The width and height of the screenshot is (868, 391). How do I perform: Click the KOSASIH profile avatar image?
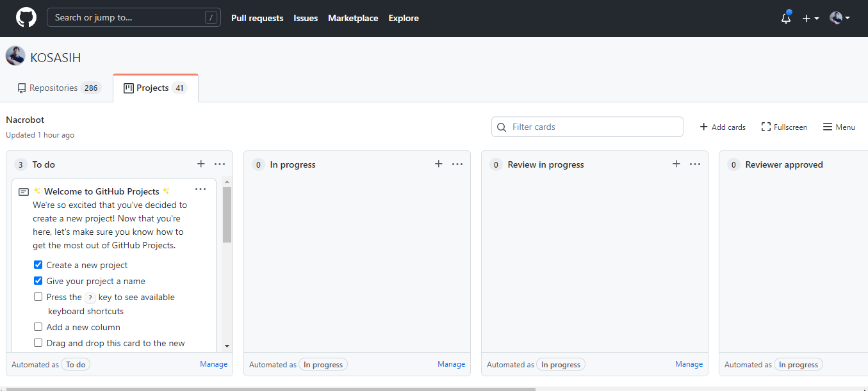point(15,56)
